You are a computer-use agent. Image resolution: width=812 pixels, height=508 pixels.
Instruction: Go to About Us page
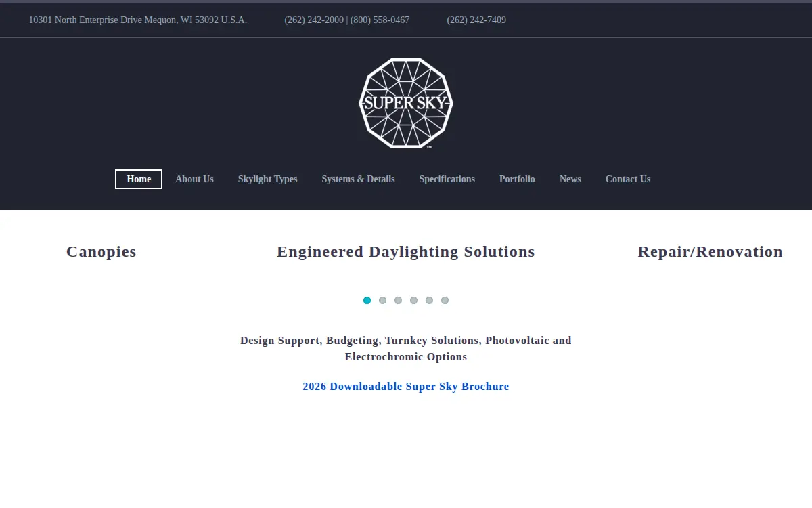point(194,179)
